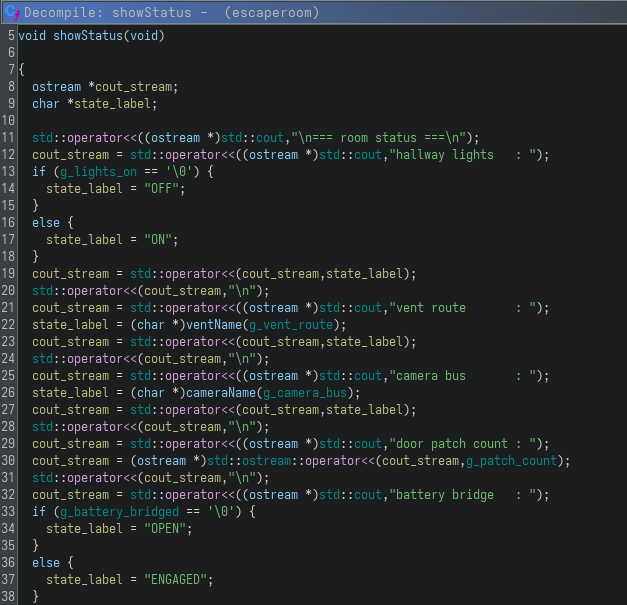Click the "battery bridge" string literal
627x605 pixels.
pyautogui.click(x=462, y=495)
